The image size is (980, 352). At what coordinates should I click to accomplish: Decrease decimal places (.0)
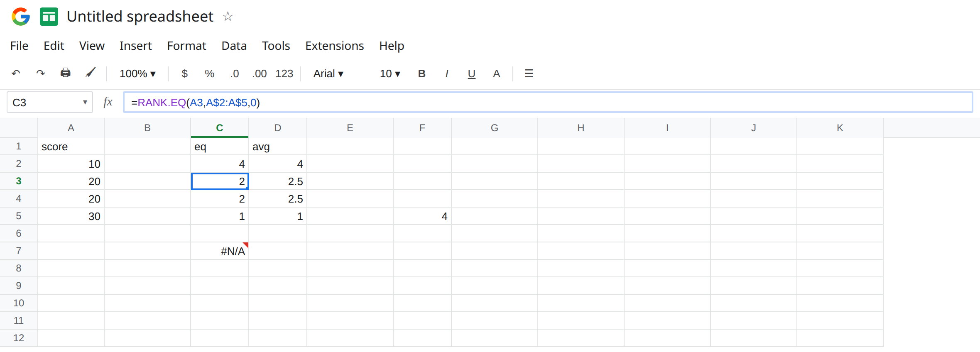235,73
